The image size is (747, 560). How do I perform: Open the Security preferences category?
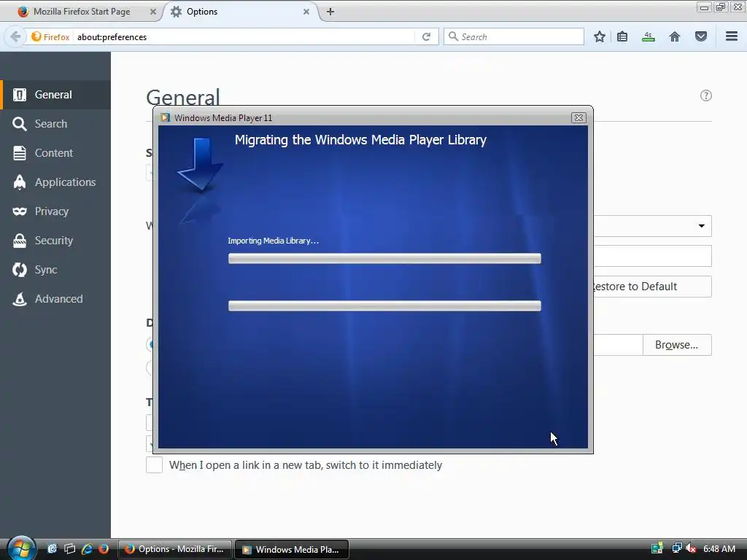click(55, 241)
